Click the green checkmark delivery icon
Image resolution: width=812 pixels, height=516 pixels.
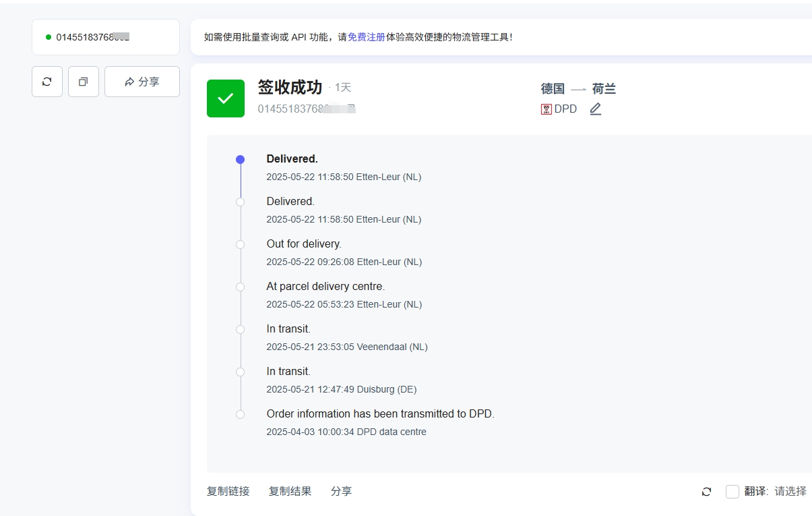pos(225,98)
